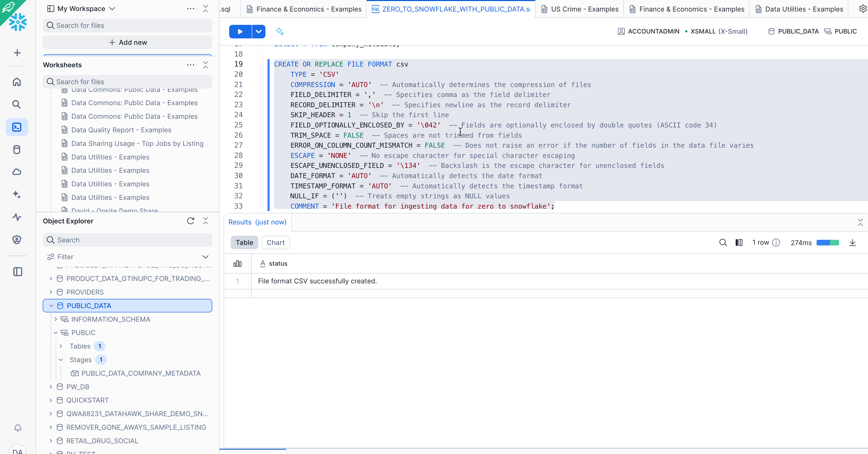The image size is (868, 454).
Task: Switch results view to Table
Action: (244, 243)
